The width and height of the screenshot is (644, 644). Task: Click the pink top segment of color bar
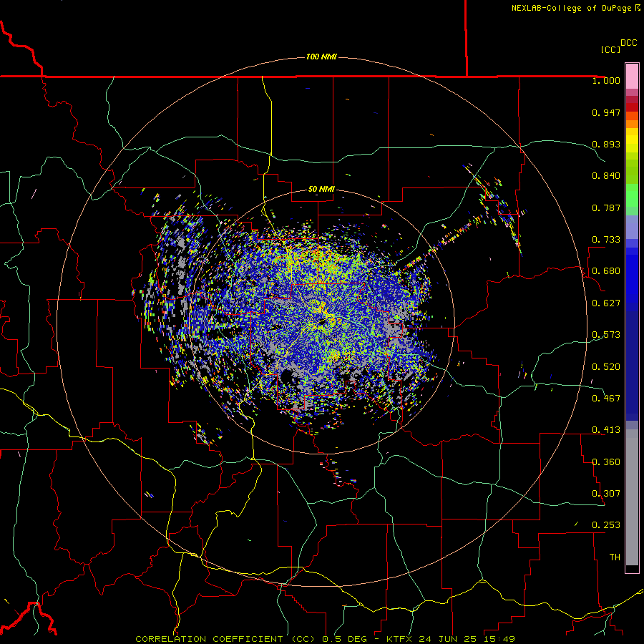coord(632,76)
